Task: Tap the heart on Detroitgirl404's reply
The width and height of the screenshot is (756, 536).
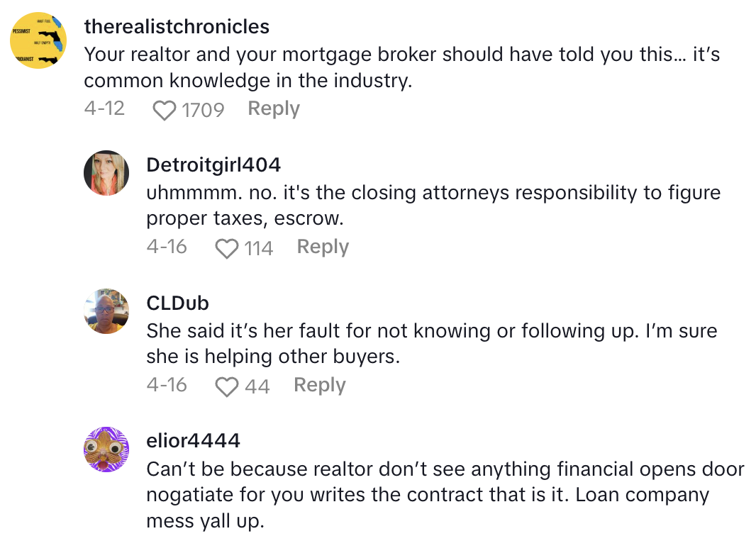Action: (x=226, y=247)
